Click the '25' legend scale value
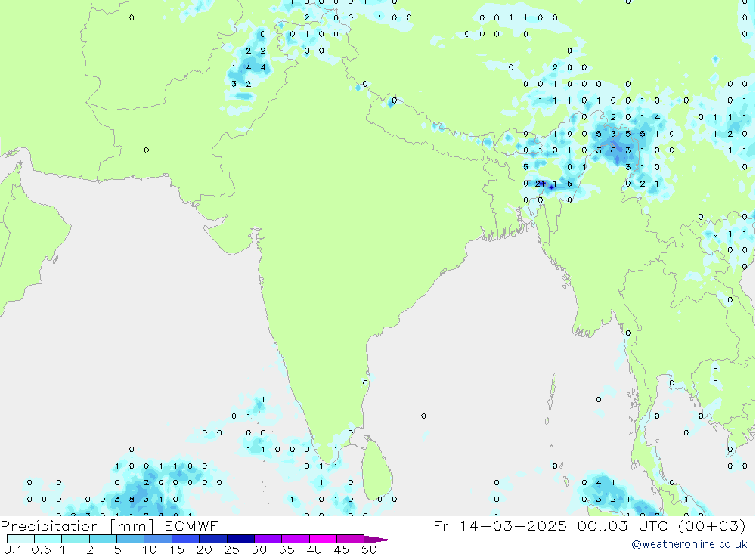 (231, 549)
